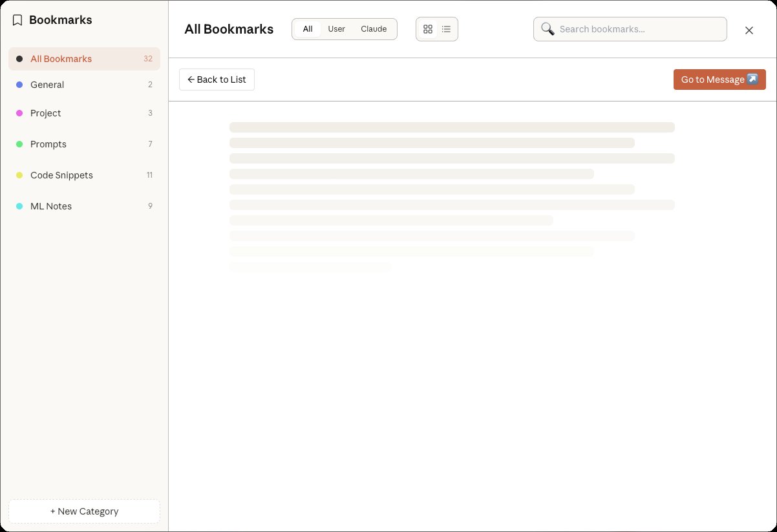Select the Prompts category
Viewport: 777px width, 532px height.
[48, 144]
